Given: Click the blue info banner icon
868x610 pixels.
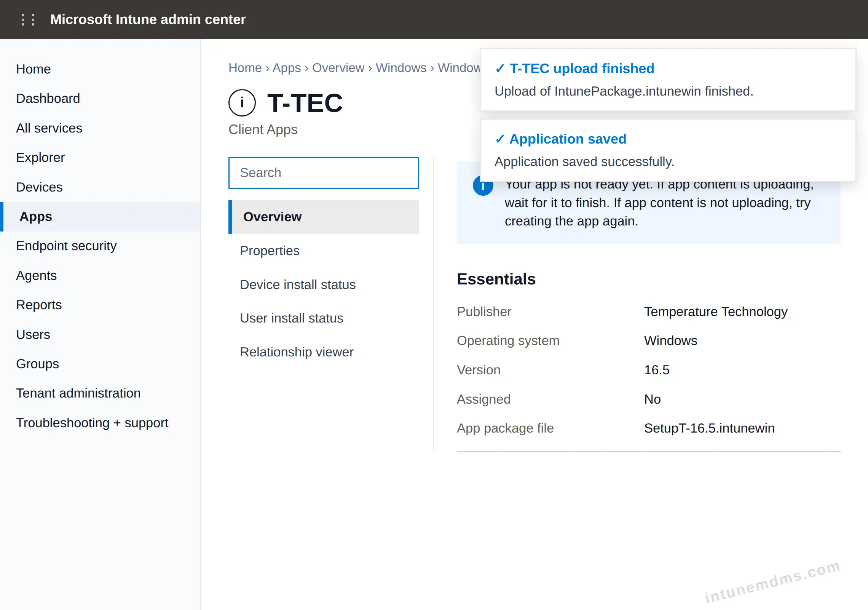Looking at the screenshot, I should pos(483,187).
